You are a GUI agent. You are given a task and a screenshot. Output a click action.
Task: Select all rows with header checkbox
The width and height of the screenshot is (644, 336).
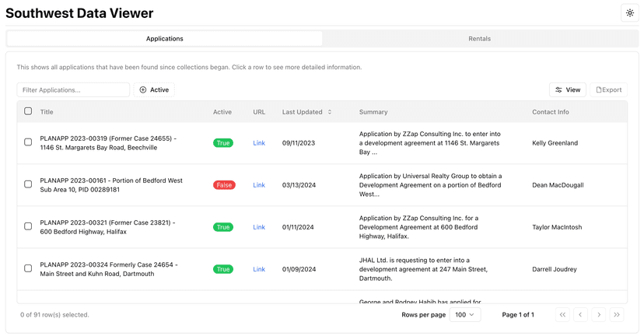tap(28, 111)
